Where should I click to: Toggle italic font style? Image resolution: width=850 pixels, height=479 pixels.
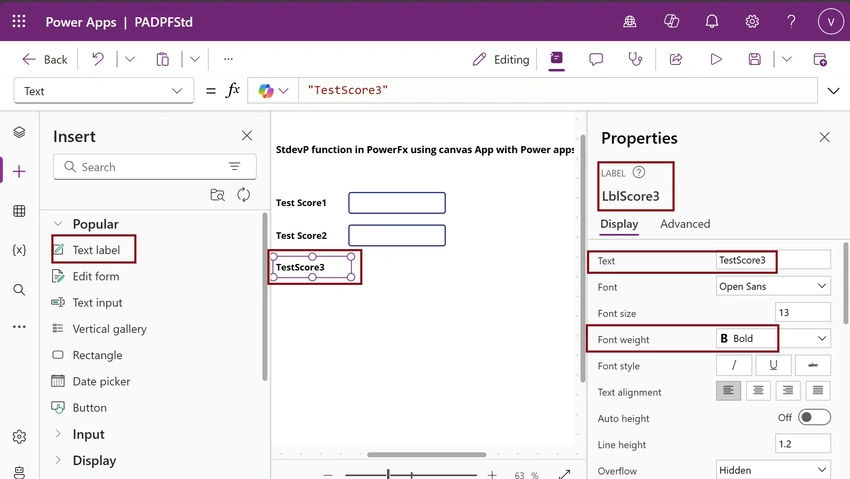pos(734,365)
